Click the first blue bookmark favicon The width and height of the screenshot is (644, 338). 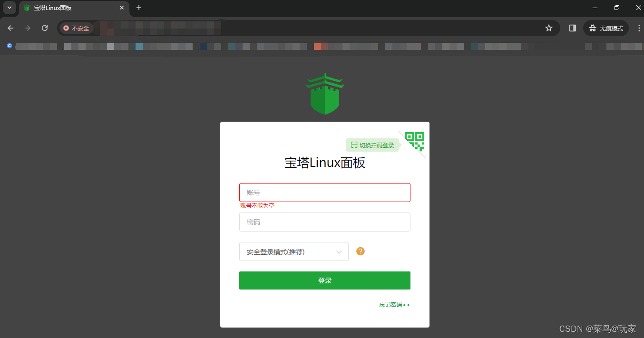pos(9,46)
